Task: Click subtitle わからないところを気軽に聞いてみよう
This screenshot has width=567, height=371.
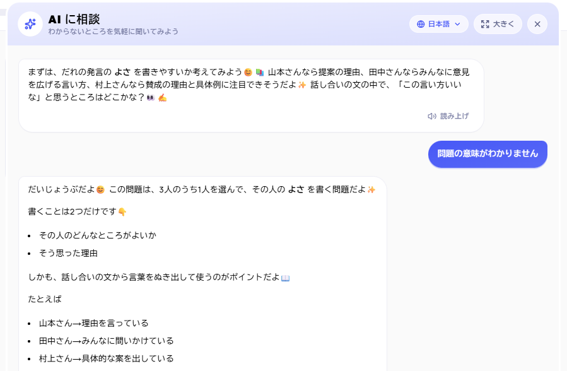Action: tap(113, 31)
